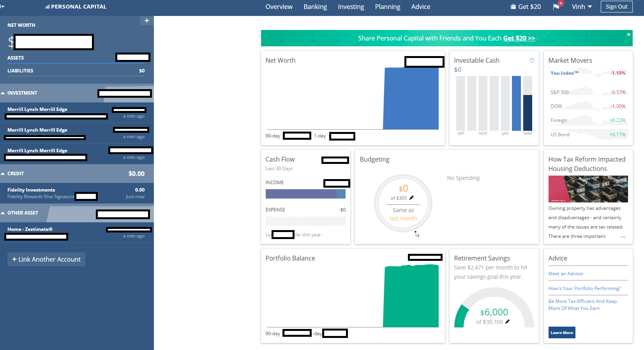The image size is (644, 350).
Task: Collapse the sidebar with the arrow icon
Action: 3,7
